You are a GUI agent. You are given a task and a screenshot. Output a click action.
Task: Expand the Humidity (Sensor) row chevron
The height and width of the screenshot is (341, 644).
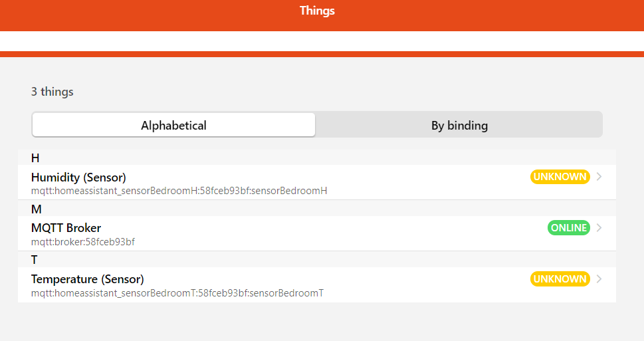point(599,177)
